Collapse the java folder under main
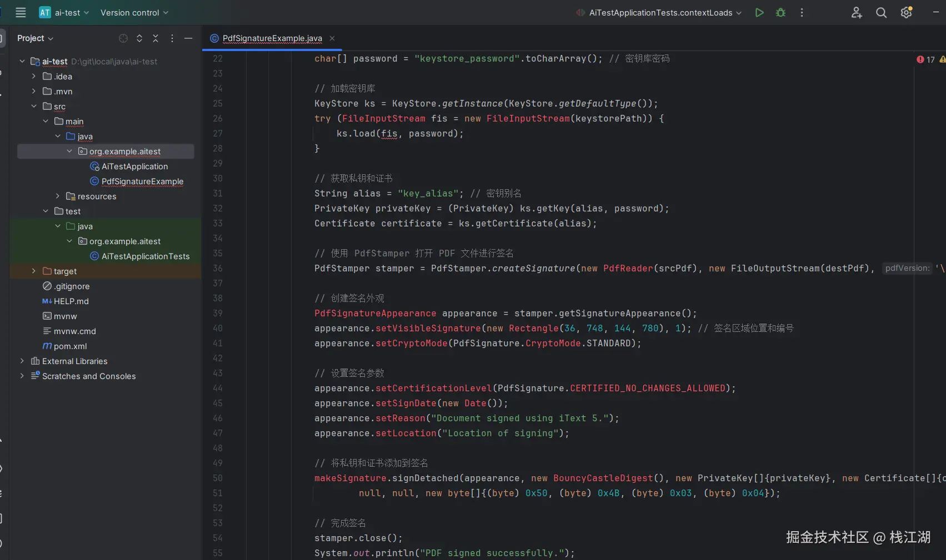Screen dimensions: 946x560 (x=58, y=136)
